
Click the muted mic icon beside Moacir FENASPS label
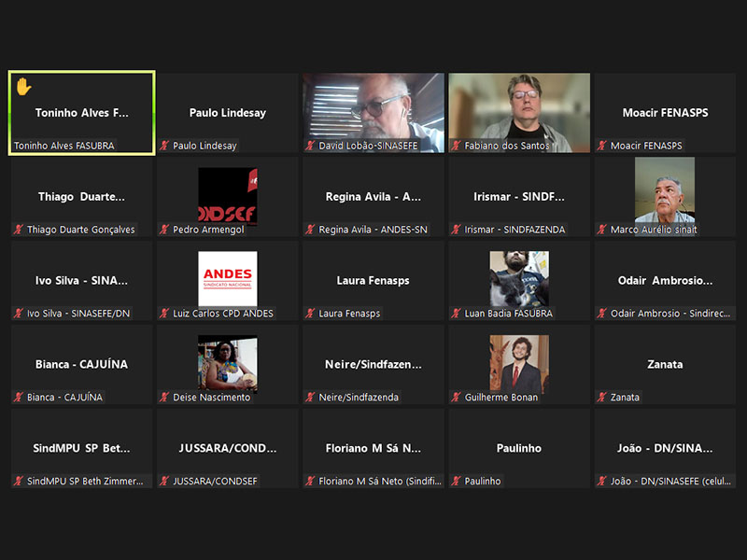602,146
